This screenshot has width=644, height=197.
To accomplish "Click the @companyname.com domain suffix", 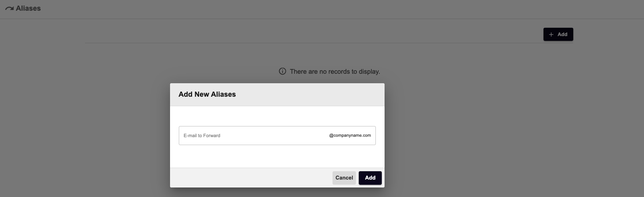I will pyautogui.click(x=350, y=136).
